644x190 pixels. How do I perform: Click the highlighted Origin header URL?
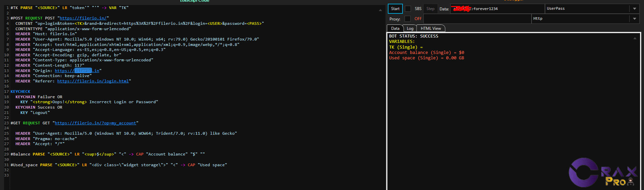pyautogui.click(x=77, y=71)
